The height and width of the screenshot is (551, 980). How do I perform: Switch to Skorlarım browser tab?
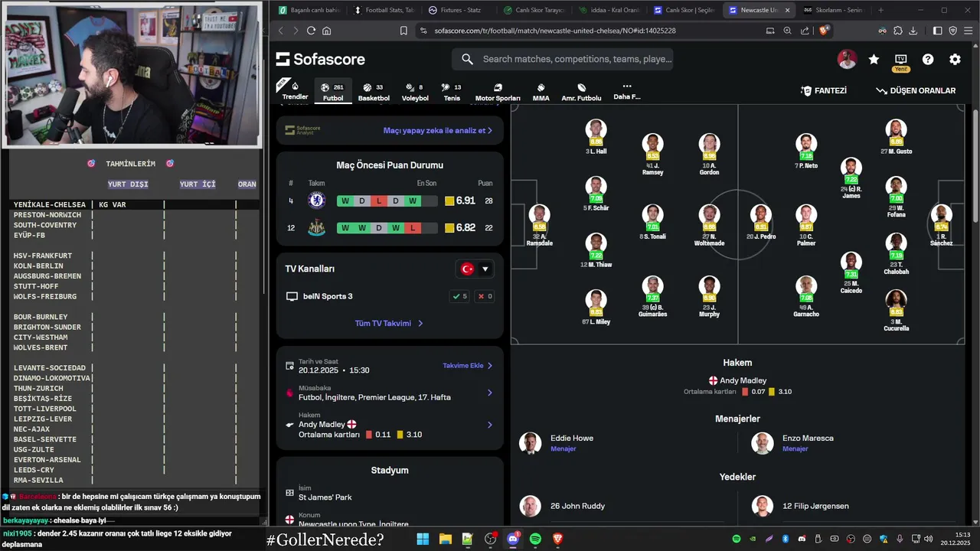coord(833,10)
